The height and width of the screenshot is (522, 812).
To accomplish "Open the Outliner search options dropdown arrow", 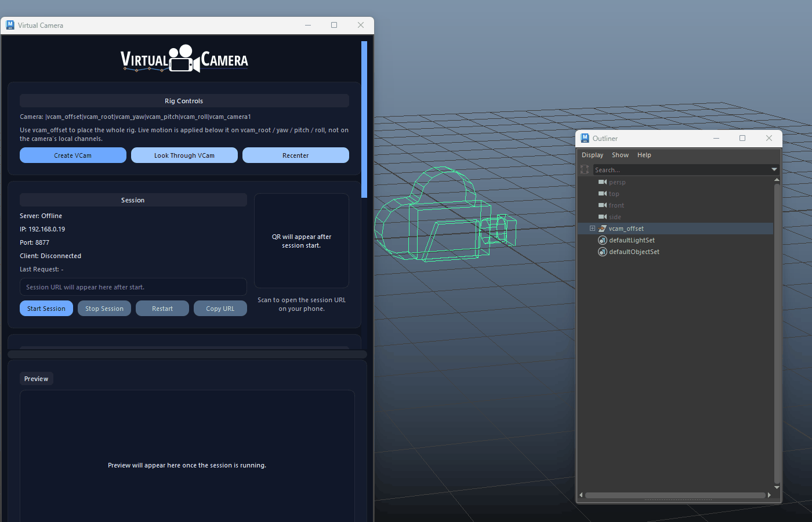I will [x=774, y=169].
